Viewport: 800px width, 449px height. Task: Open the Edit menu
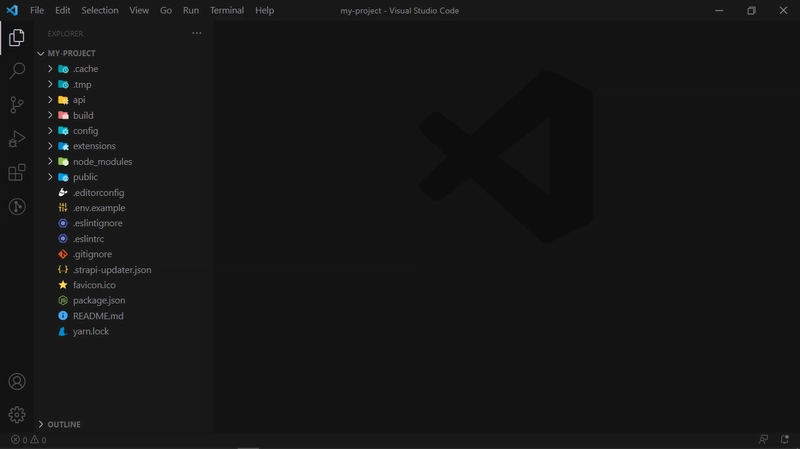pos(62,10)
